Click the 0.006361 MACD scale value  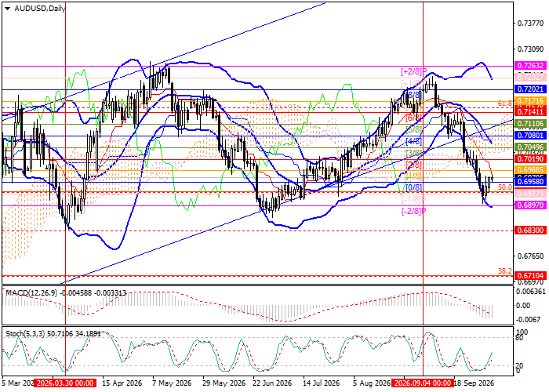[531, 292]
